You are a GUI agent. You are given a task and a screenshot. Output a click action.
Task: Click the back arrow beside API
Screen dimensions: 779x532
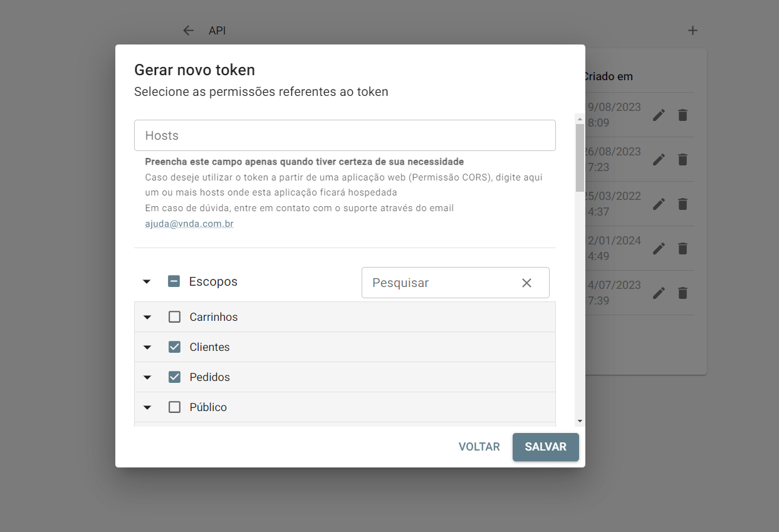(188, 31)
